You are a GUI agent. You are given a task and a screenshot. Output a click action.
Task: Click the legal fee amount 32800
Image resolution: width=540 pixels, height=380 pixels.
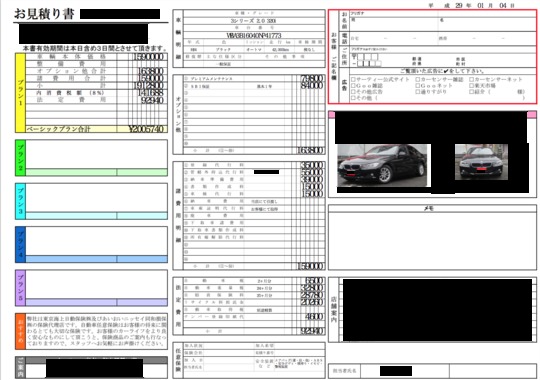(312, 288)
